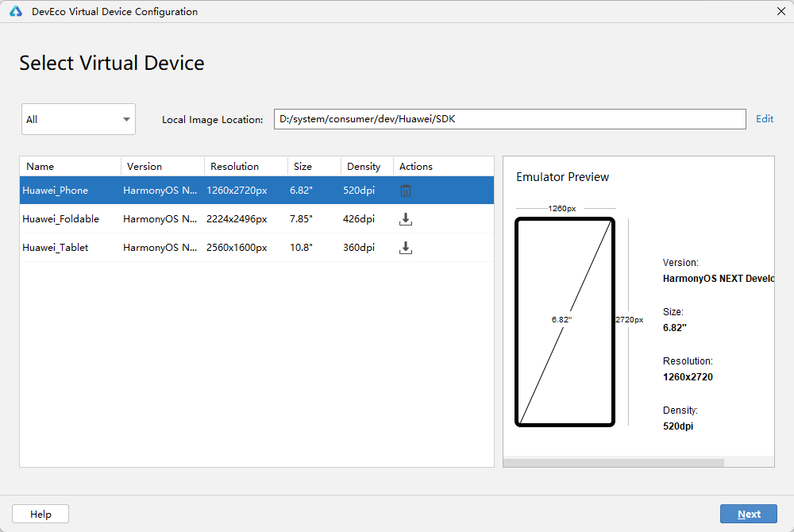Click the 360dpi density cell

(359, 248)
